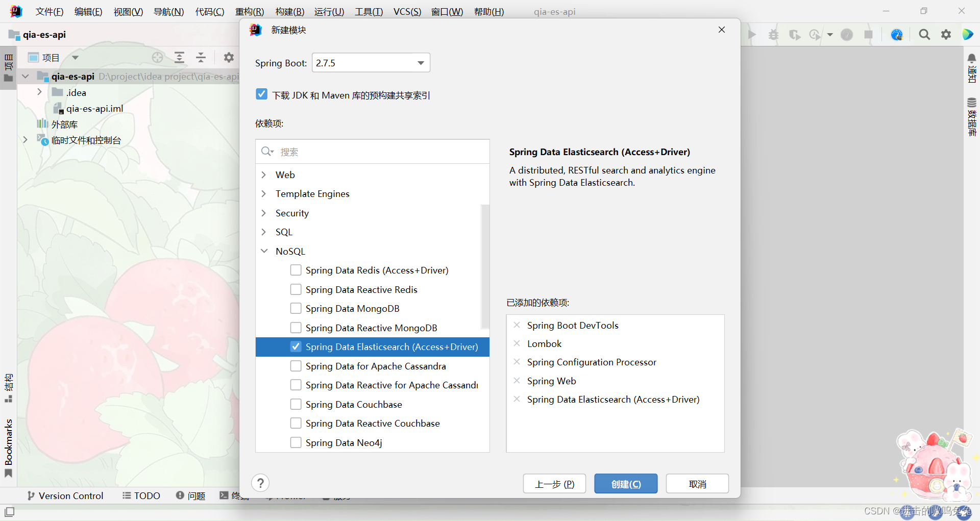The height and width of the screenshot is (521, 980).
Task: Uncheck Spring Data Elasticsearch (Access+Driver)
Action: point(296,346)
